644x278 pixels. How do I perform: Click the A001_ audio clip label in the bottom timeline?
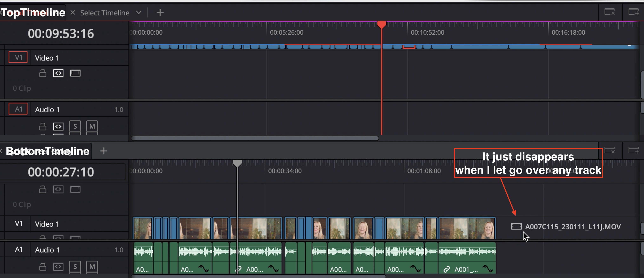coord(466,269)
